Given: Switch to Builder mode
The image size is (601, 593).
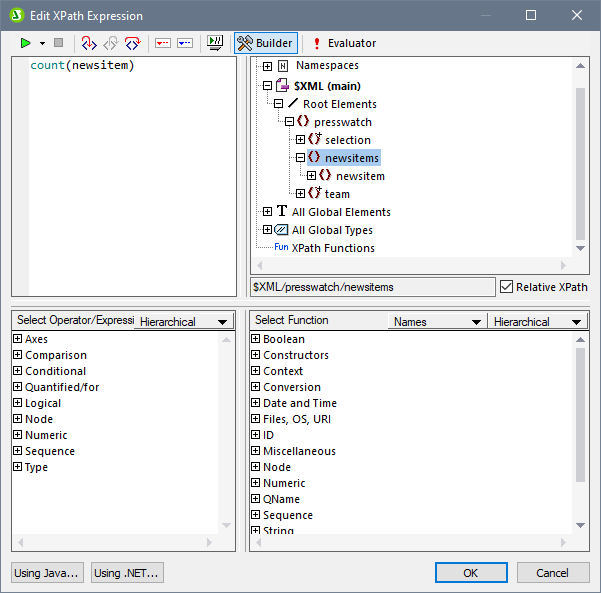Looking at the screenshot, I should [265, 43].
